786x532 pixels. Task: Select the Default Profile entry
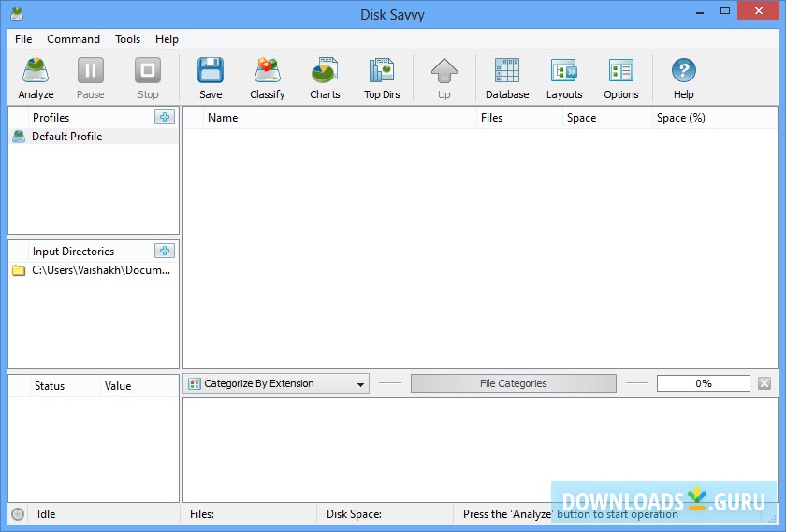pyautogui.click(x=94, y=137)
